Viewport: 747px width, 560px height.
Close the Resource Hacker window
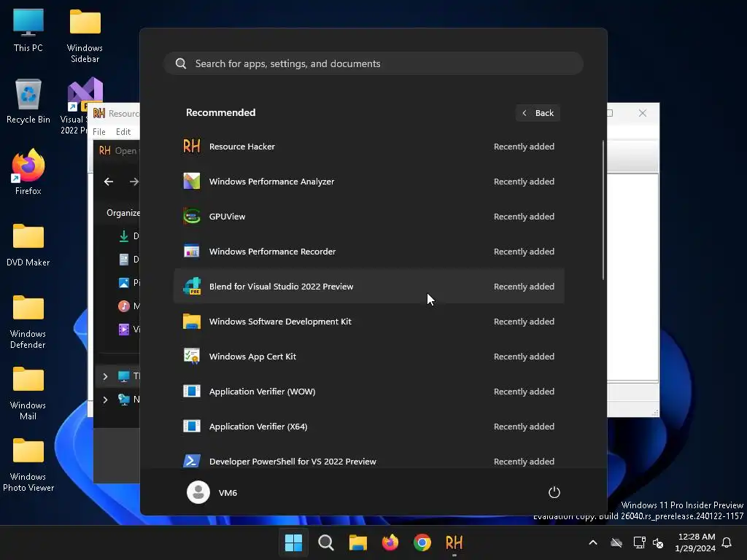643,113
